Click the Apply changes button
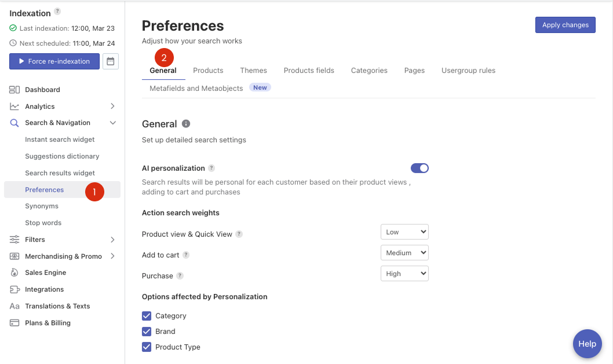 click(x=565, y=25)
